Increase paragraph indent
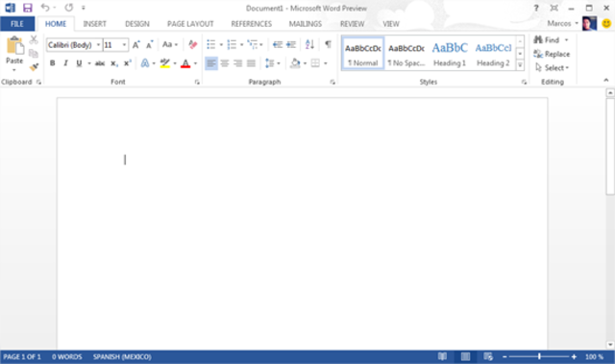Screen dimensions: 615x364 pyautogui.click(x=291, y=45)
